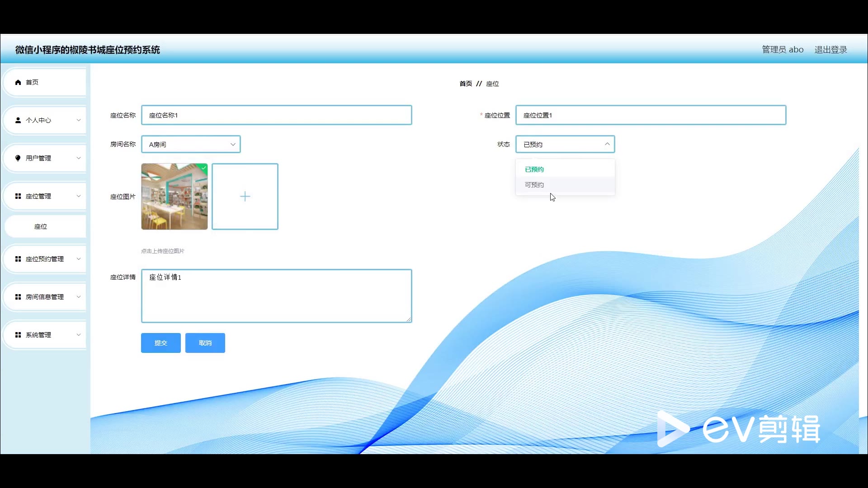The width and height of the screenshot is (868, 488).
Task: Click the 提交 submit button
Action: click(161, 343)
